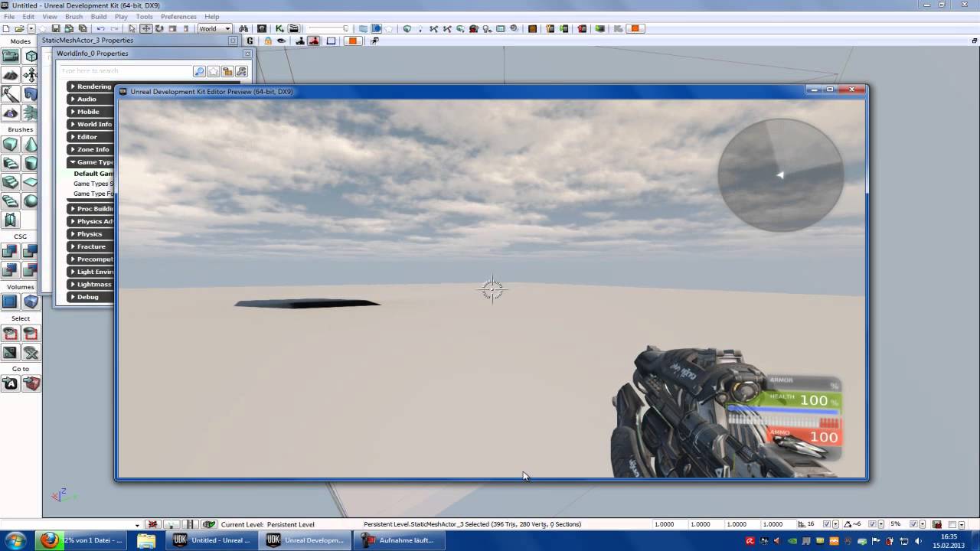Click the lock icon in viewport toolbar
The width and height of the screenshot is (980, 551).
(268, 41)
